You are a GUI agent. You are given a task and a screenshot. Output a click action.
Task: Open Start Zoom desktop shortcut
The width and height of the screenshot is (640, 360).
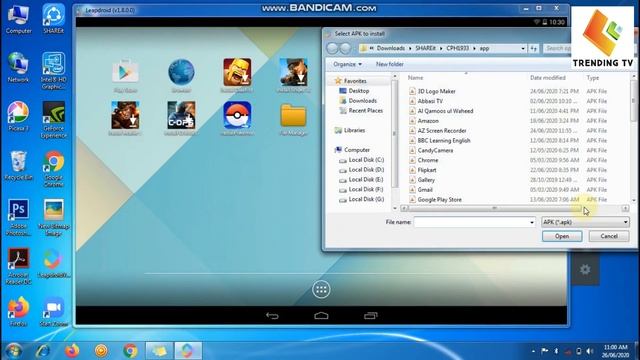[53, 312]
